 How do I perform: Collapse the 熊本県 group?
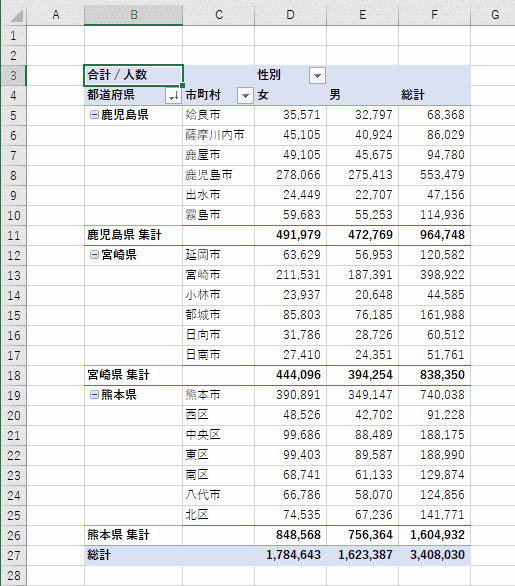click(94, 395)
